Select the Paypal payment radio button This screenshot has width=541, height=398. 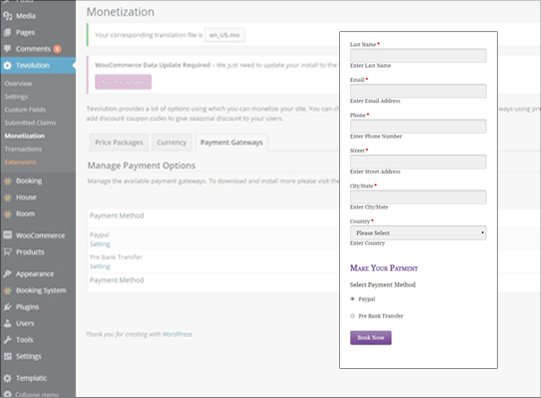(x=352, y=299)
